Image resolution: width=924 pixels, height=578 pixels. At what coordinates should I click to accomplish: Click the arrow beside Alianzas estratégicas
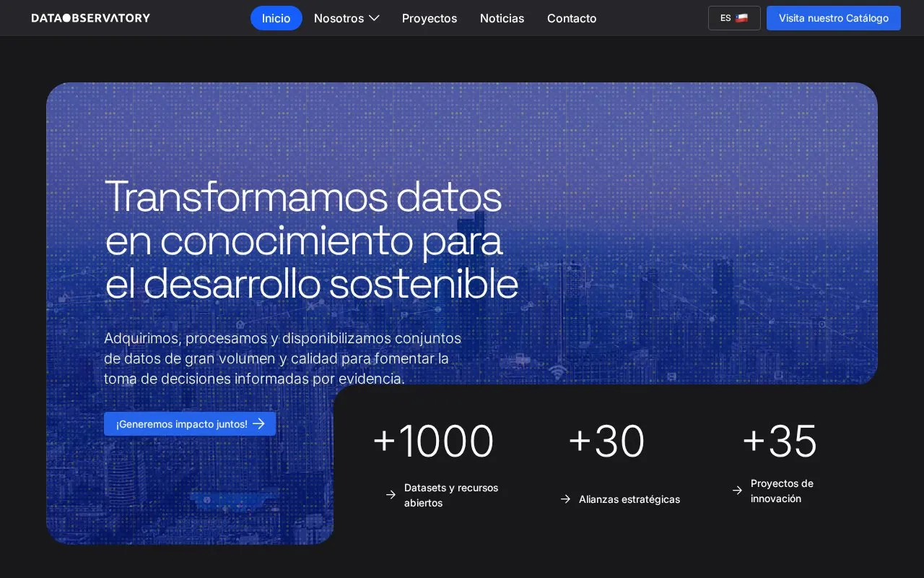[x=565, y=499]
